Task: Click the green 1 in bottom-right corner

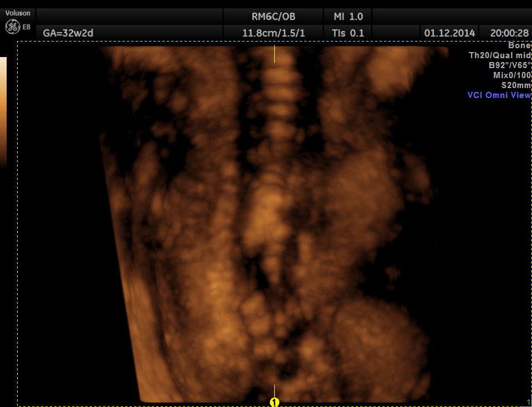Action: coord(528,402)
